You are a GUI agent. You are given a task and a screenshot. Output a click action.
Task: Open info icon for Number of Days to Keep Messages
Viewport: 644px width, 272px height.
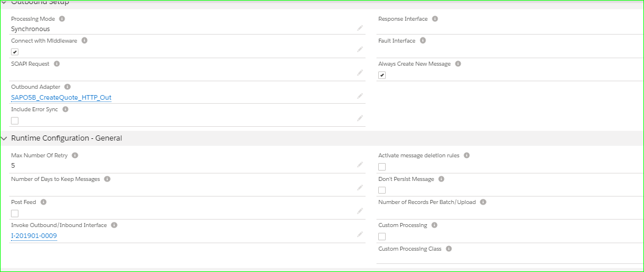(x=107, y=179)
